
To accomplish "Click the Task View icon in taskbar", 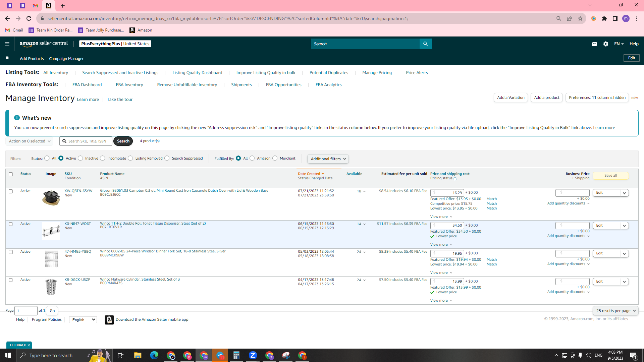I will 121,355.
